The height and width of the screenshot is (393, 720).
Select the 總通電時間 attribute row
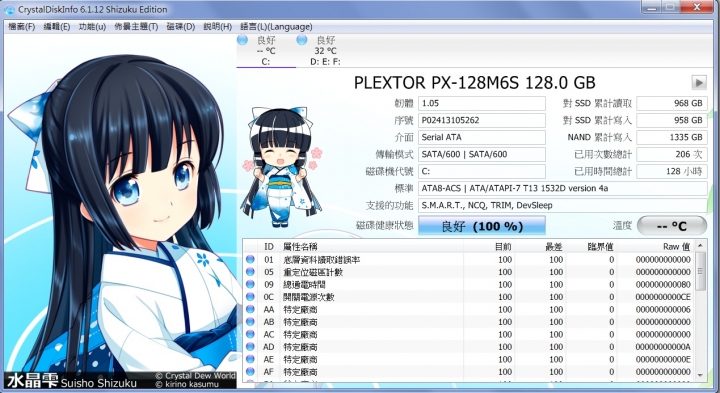tap(469, 284)
